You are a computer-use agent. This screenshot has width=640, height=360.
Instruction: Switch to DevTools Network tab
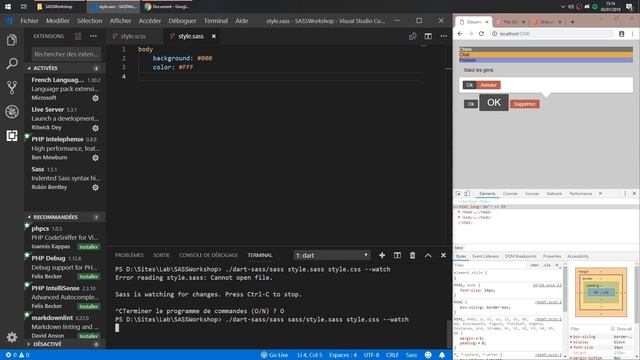554,193
